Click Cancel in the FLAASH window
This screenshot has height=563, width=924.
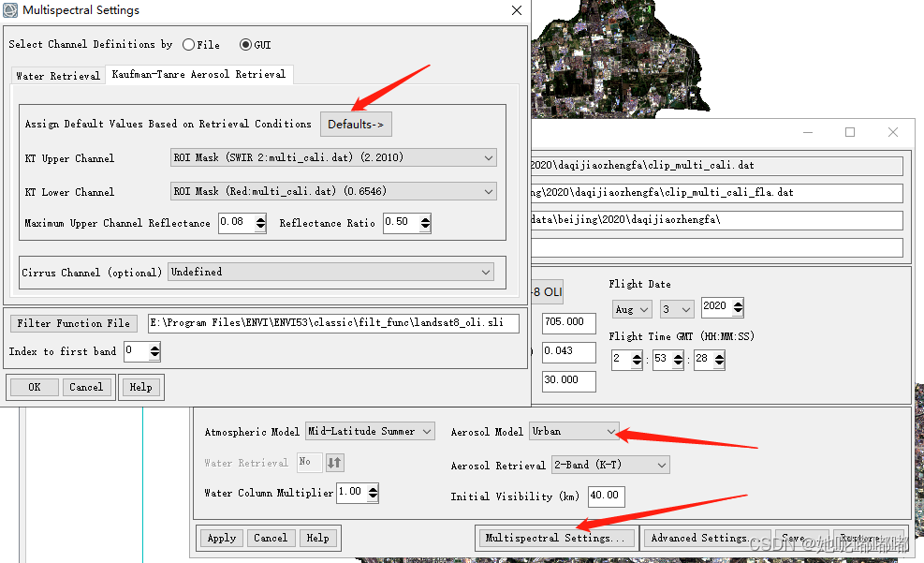(271, 539)
